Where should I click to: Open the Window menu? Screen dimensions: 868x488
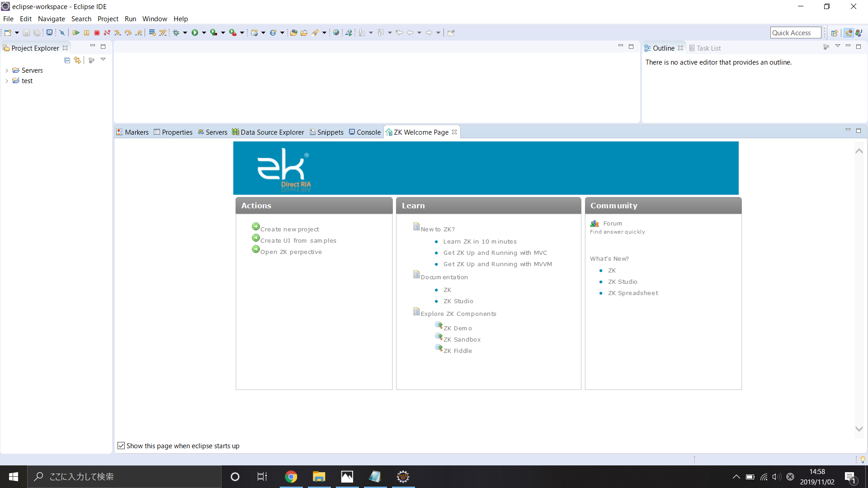tap(154, 19)
